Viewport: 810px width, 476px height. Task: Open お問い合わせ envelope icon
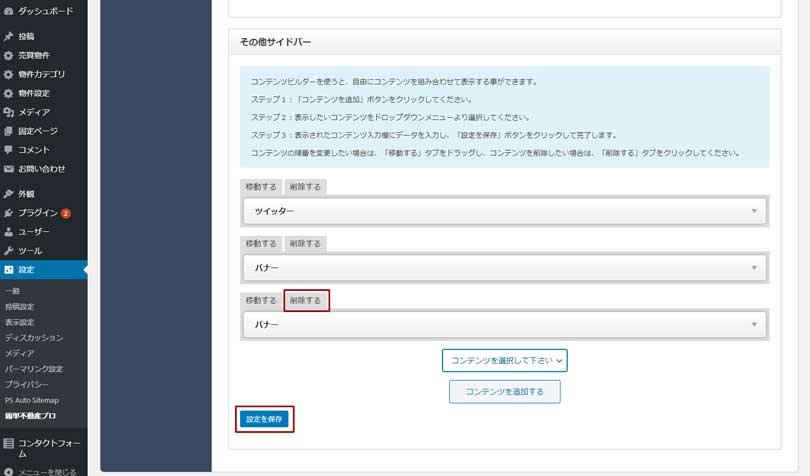point(9,169)
